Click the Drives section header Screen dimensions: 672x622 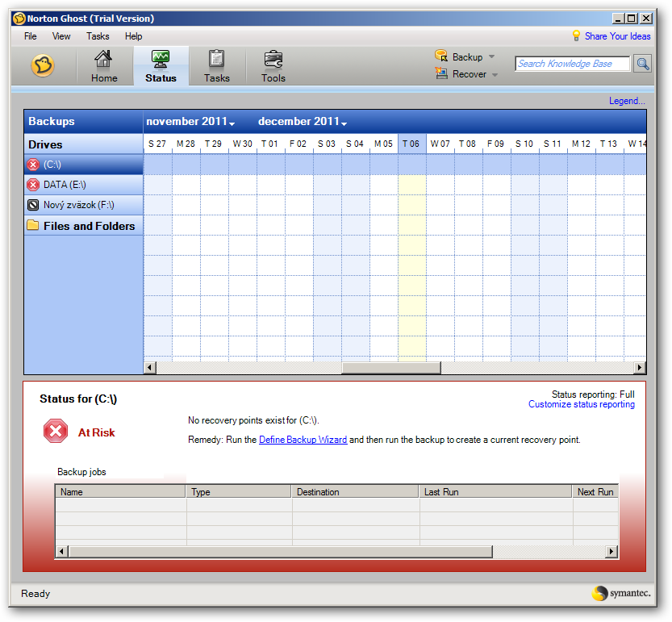84,144
